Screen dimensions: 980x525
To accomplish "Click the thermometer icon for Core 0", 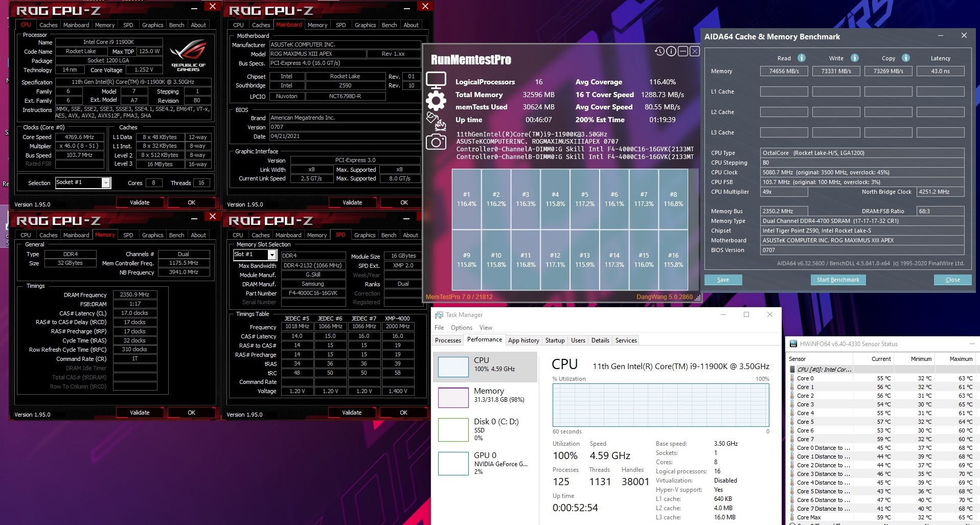I will click(x=792, y=378).
